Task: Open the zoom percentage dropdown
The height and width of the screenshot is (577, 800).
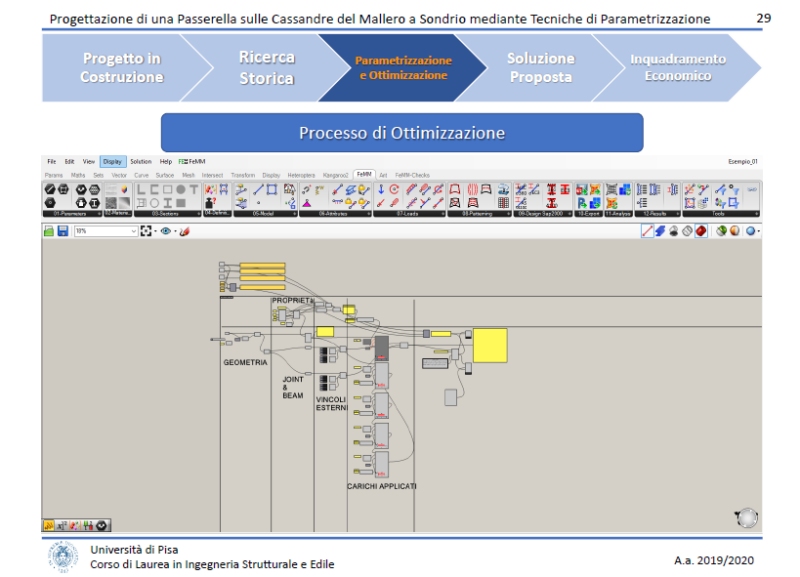Action: pos(132,231)
